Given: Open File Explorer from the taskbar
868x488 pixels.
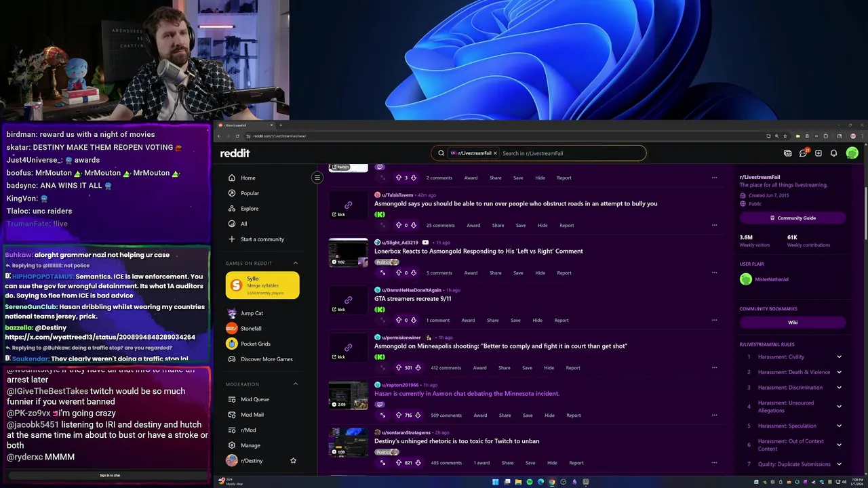Looking at the screenshot, I should (x=518, y=482).
